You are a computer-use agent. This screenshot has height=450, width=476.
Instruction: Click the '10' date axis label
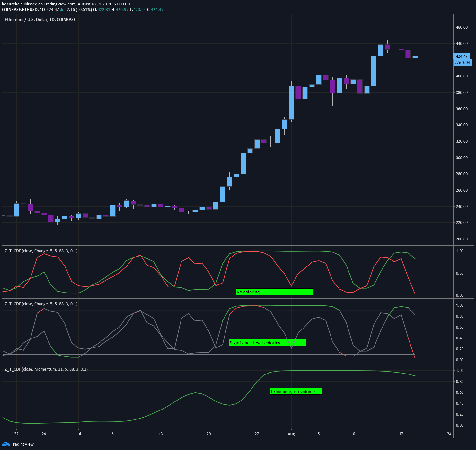(x=353, y=434)
